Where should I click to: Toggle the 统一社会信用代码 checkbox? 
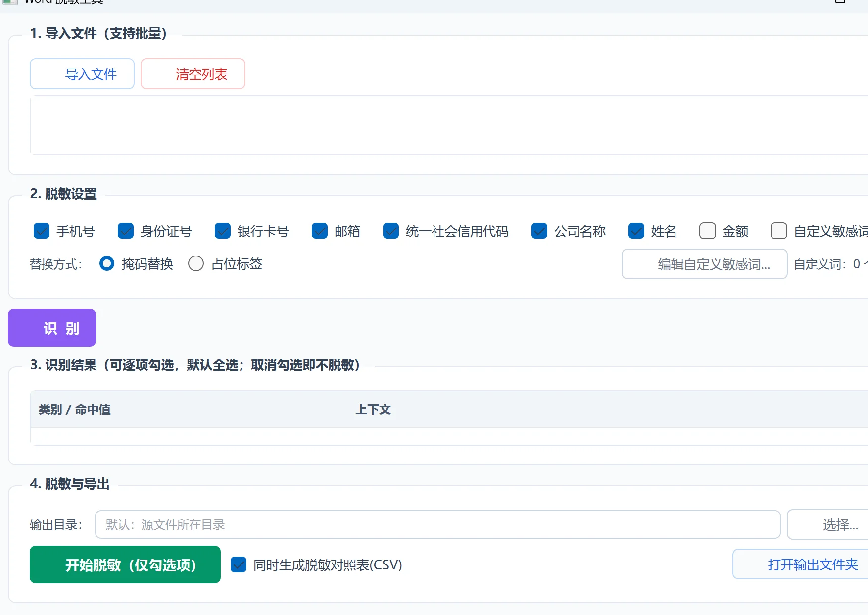pos(391,231)
